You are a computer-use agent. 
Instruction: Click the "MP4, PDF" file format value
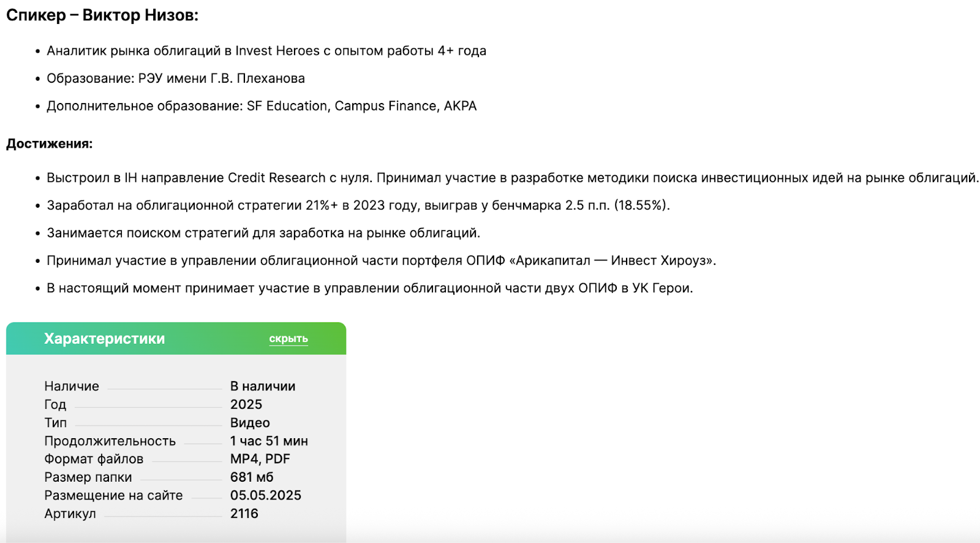[260, 459]
